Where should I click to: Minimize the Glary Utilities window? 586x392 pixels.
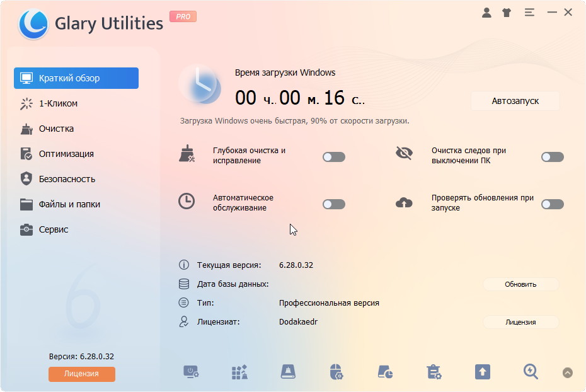(x=552, y=13)
